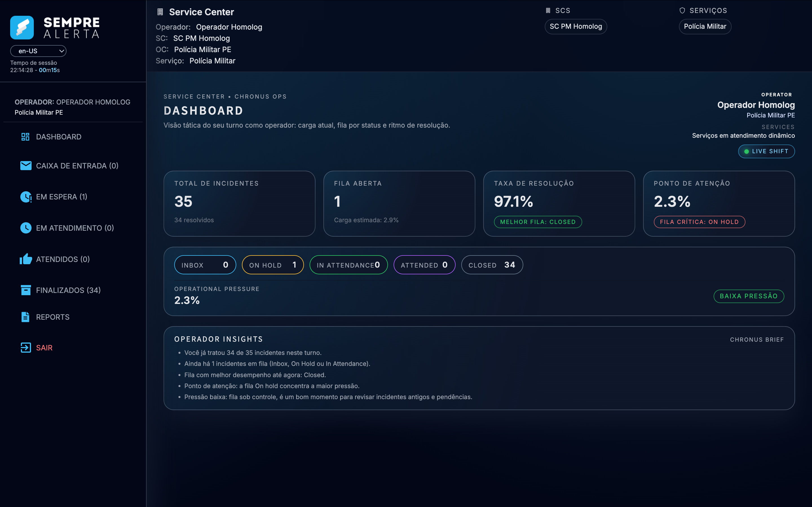Click the BAIXA PRESSÃO pressure indicator
Screen dimensions: 812x507
pos(749,296)
